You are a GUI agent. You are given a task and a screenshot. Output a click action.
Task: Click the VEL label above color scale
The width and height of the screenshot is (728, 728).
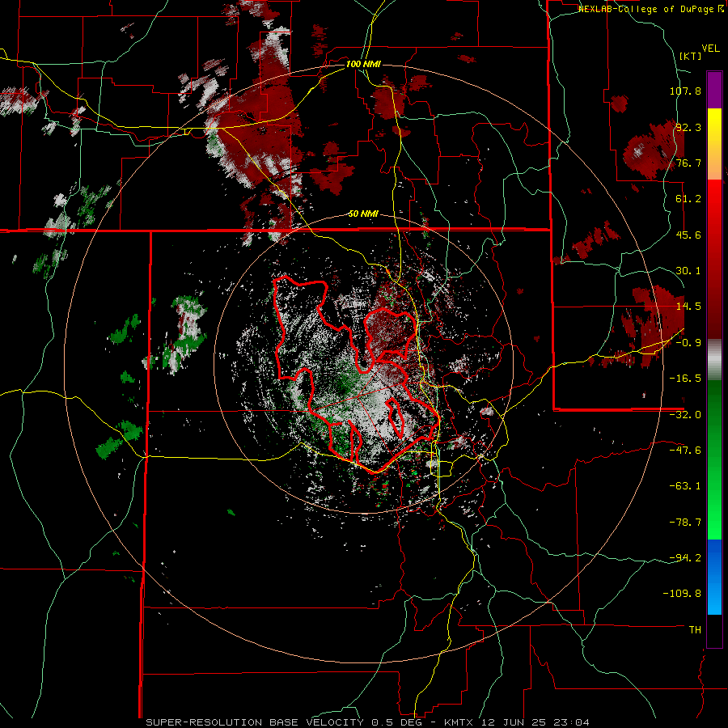pos(711,49)
